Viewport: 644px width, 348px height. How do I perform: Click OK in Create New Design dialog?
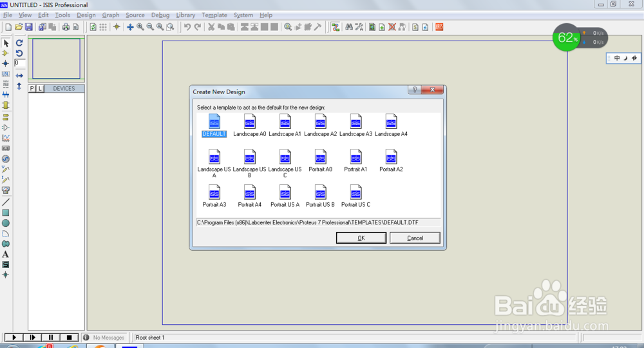(x=361, y=238)
